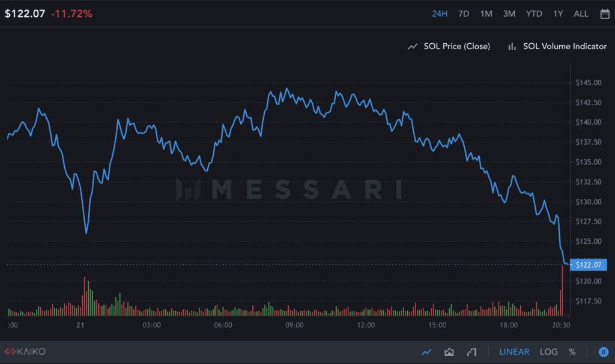
Task: Switch to area chart view
Action: tap(449, 352)
